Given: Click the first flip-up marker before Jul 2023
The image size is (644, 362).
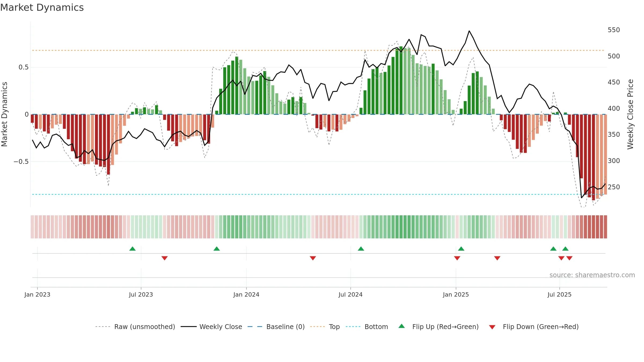Looking at the screenshot, I should pos(133,249).
